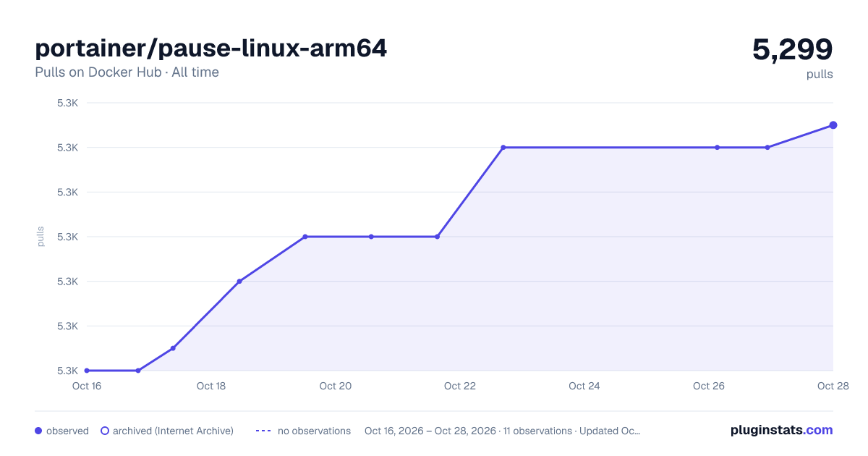Click the Oct 18 axis label

[x=211, y=386]
